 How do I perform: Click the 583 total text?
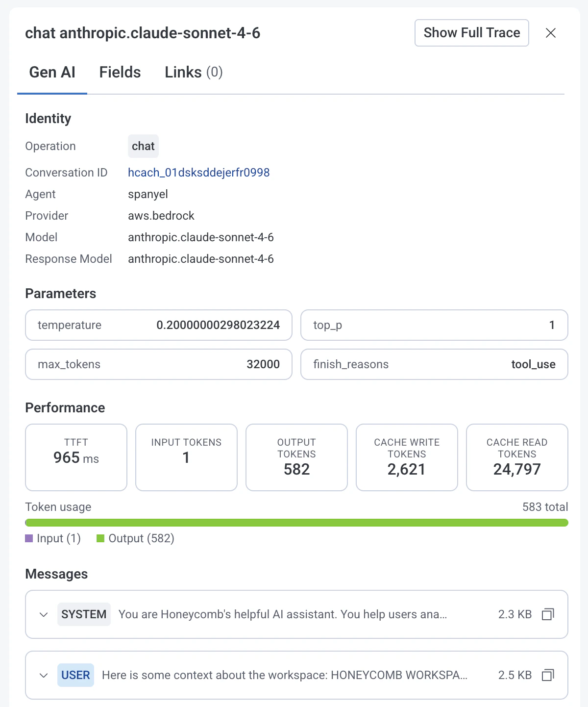click(545, 507)
